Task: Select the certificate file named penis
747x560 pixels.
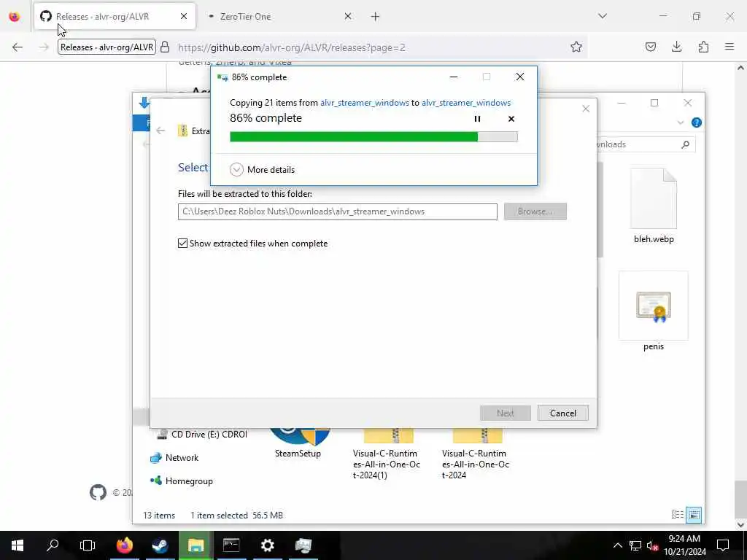Action: [x=654, y=311]
